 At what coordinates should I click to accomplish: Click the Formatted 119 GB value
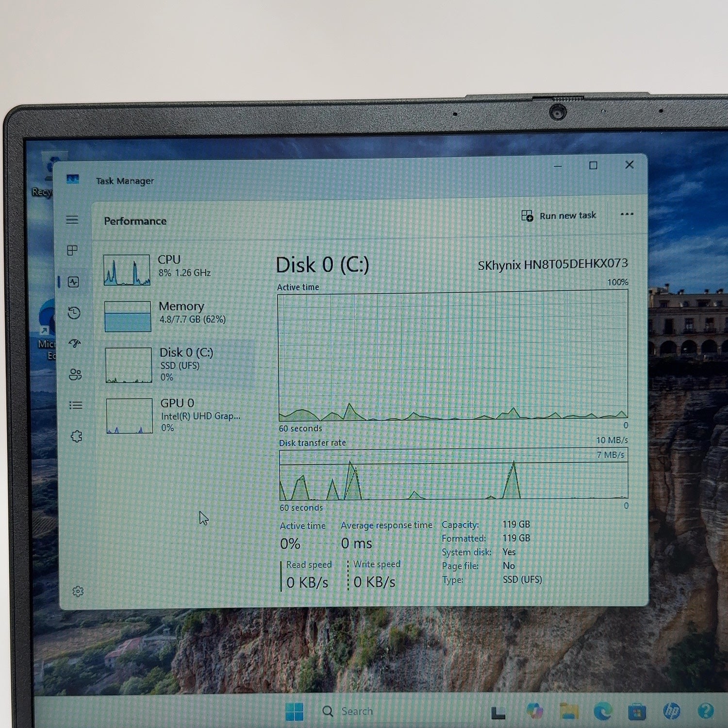pyautogui.click(x=516, y=538)
